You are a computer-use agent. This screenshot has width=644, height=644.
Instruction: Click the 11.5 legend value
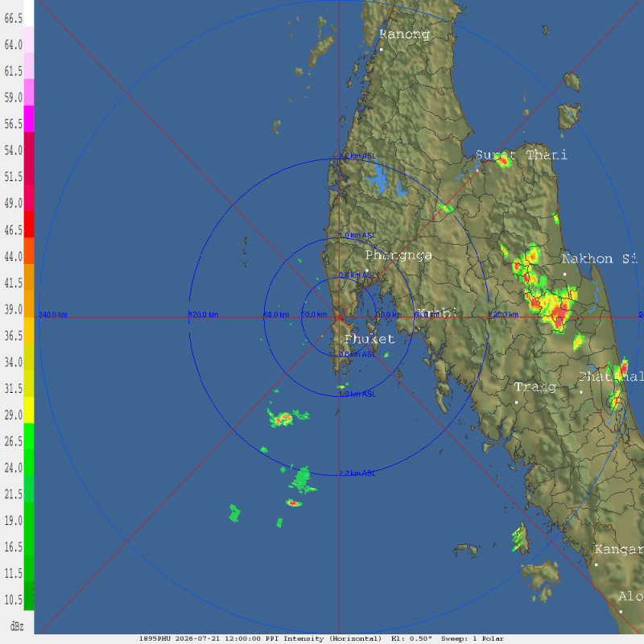point(13,573)
